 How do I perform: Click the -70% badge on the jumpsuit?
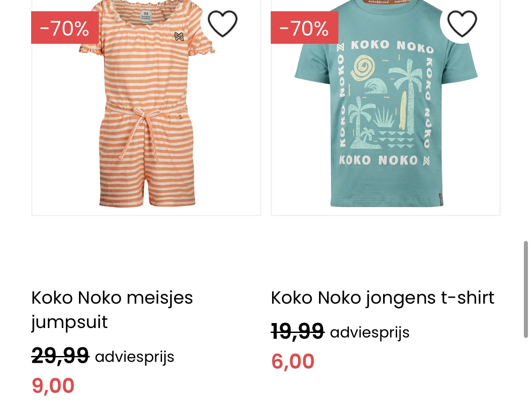click(x=65, y=28)
